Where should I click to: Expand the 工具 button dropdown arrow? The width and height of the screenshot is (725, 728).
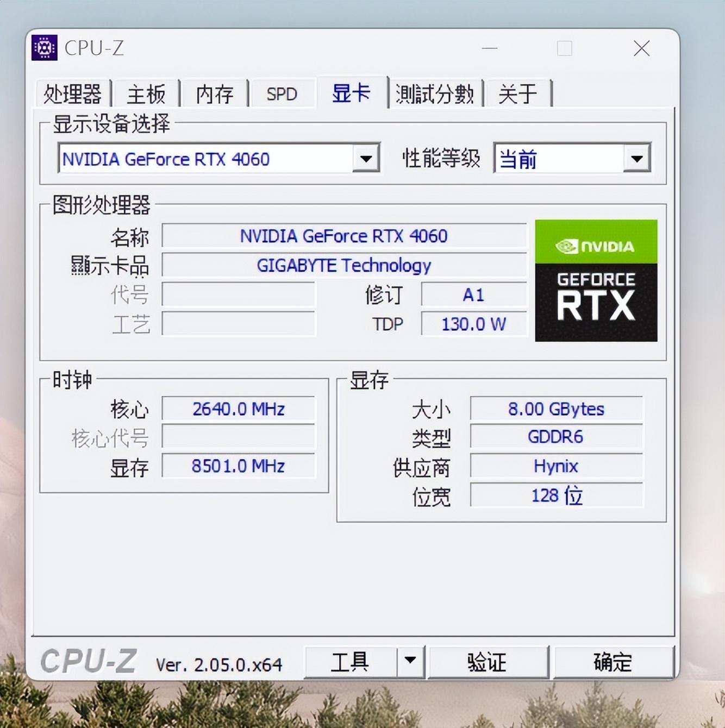click(x=410, y=661)
